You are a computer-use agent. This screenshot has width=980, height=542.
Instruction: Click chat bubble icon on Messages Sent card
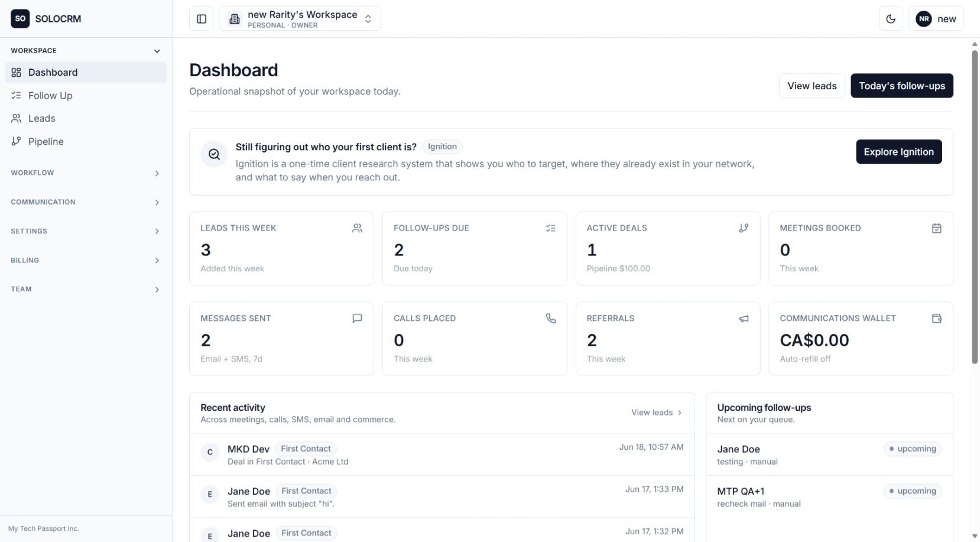(357, 319)
